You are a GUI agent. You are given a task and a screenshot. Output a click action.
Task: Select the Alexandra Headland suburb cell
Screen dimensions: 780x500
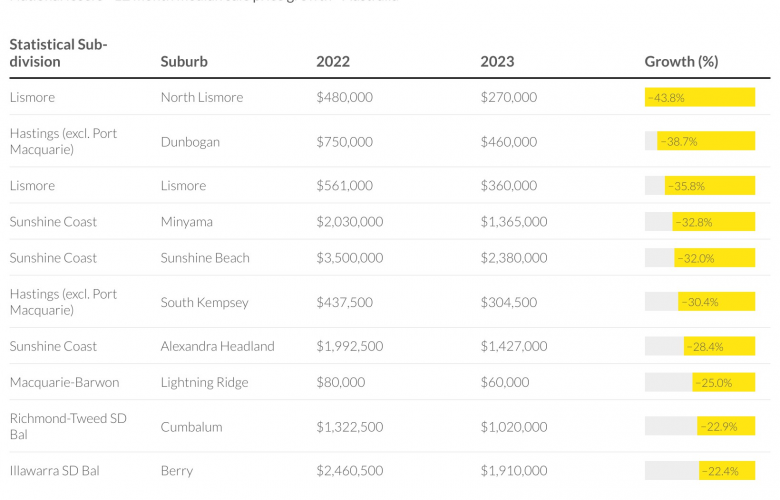pos(217,346)
